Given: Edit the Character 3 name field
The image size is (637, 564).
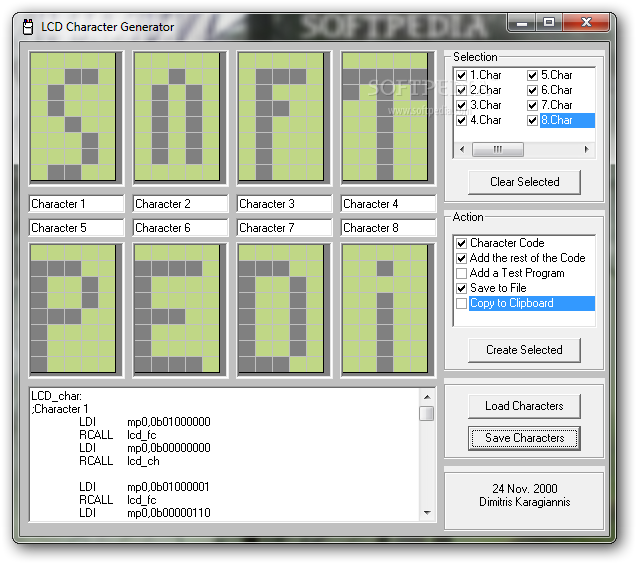Looking at the screenshot, I should point(284,204).
